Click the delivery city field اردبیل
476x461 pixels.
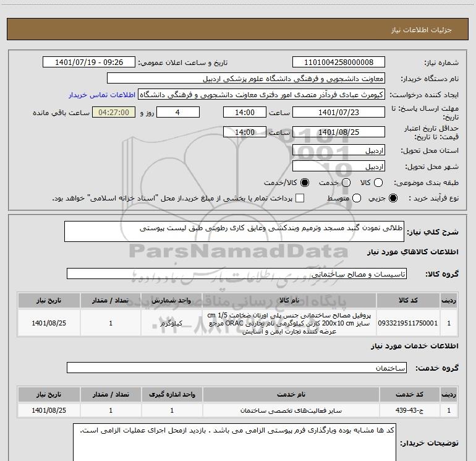[339, 166]
